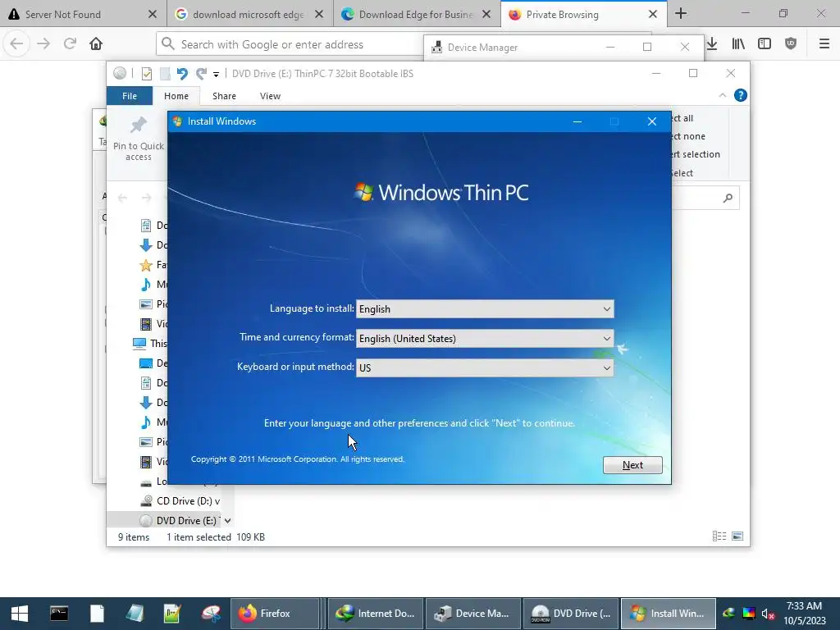Open Firefox library icon

coord(738,44)
